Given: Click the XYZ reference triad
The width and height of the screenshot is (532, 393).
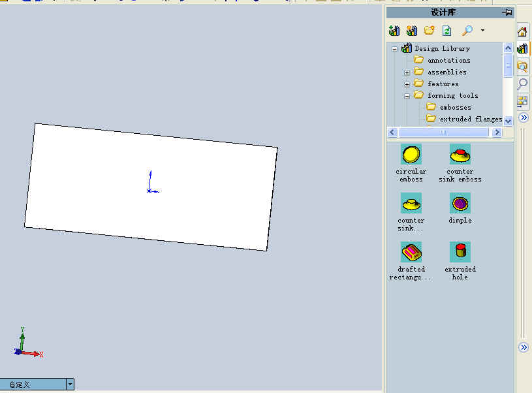Looking at the screenshot, I should pyautogui.click(x=29, y=343).
